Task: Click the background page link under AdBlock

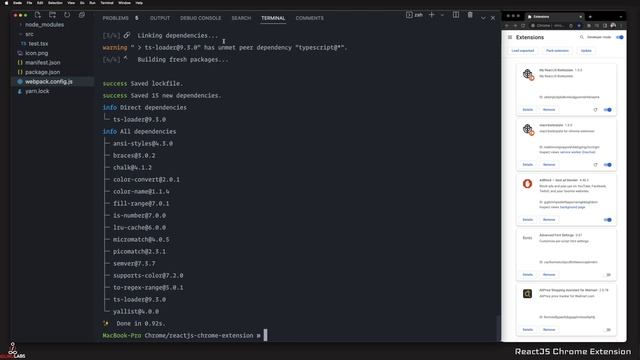Action: coord(572,207)
